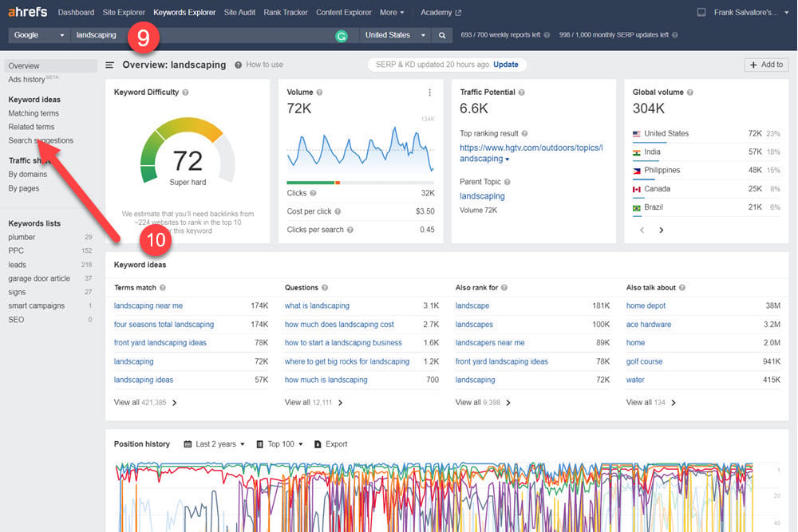Go to next page of global volume countries
Viewport: 798px width, 532px height.
click(x=661, y=230)
